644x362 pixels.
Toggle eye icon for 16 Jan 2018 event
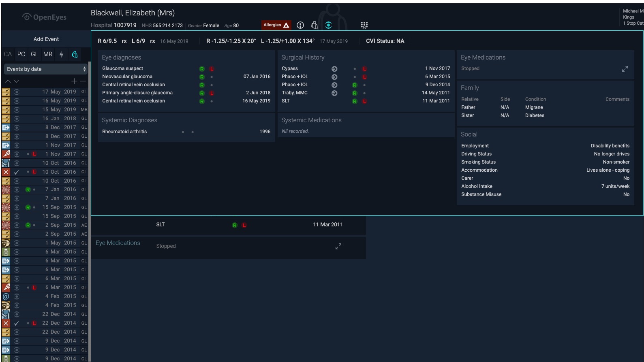coord(17,119)
